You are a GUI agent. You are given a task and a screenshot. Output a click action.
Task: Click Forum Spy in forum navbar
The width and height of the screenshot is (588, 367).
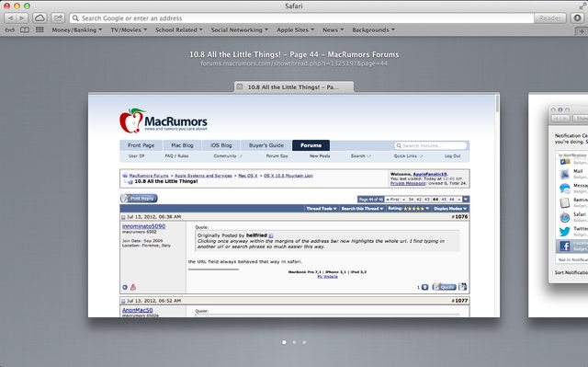click(x=277, y=155)
